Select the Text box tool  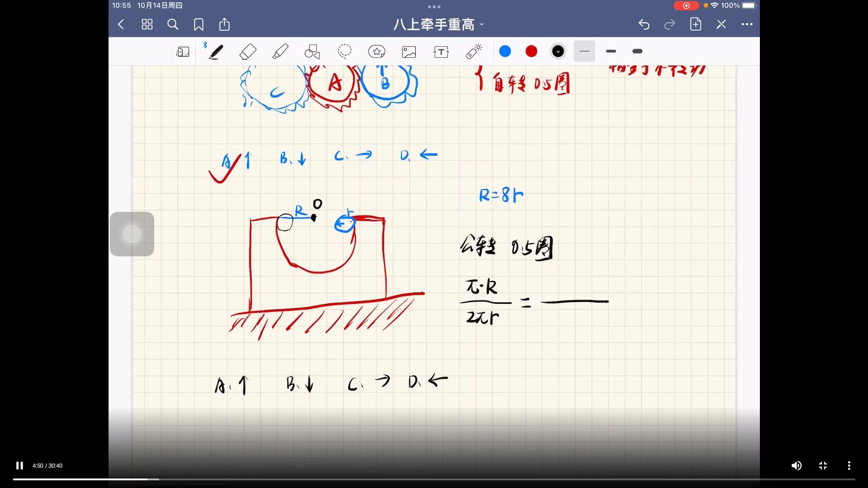[441, 52]
